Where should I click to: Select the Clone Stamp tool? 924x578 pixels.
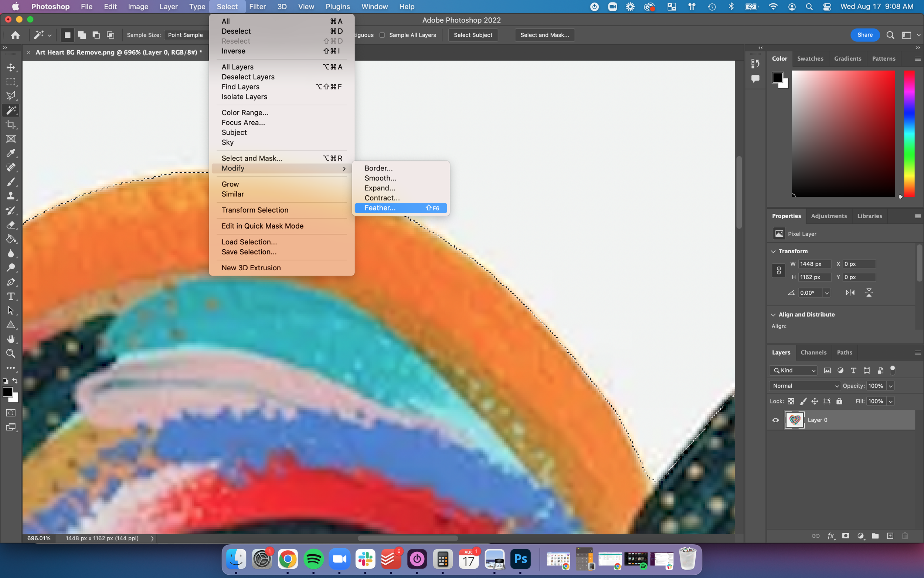coord(11,196)
